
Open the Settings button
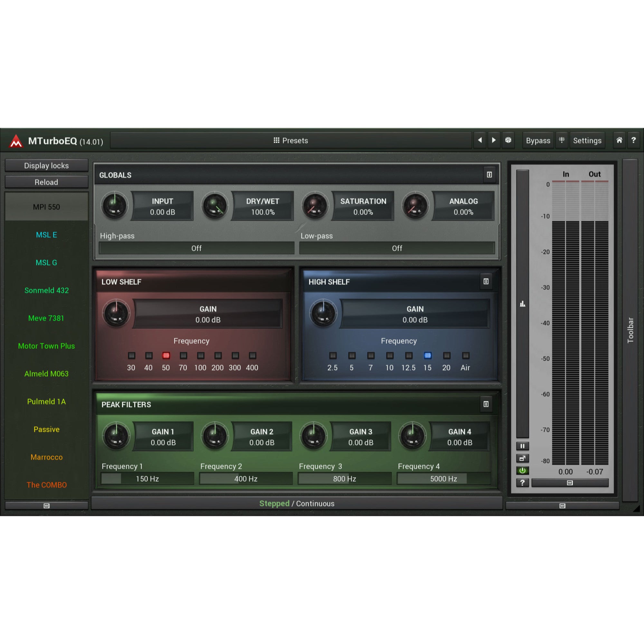[587, 140]
